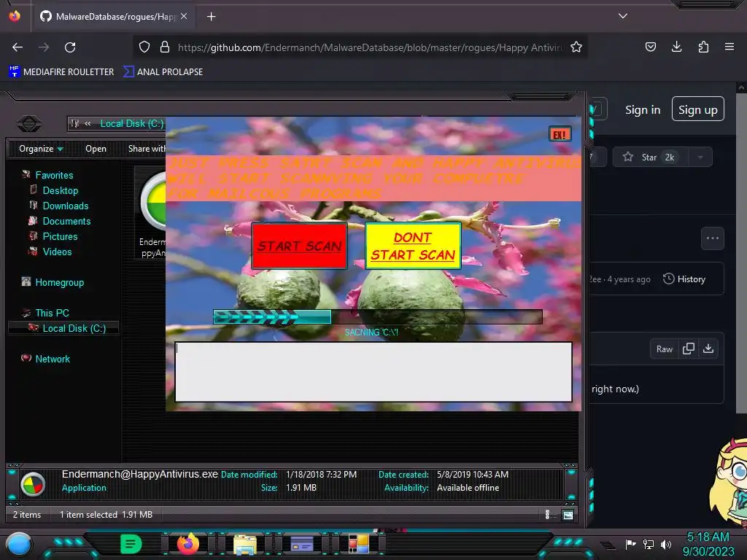Image resolution: width=747 pixels, height=560 pixels.
Task: Open the file History link
Action: 684,279
